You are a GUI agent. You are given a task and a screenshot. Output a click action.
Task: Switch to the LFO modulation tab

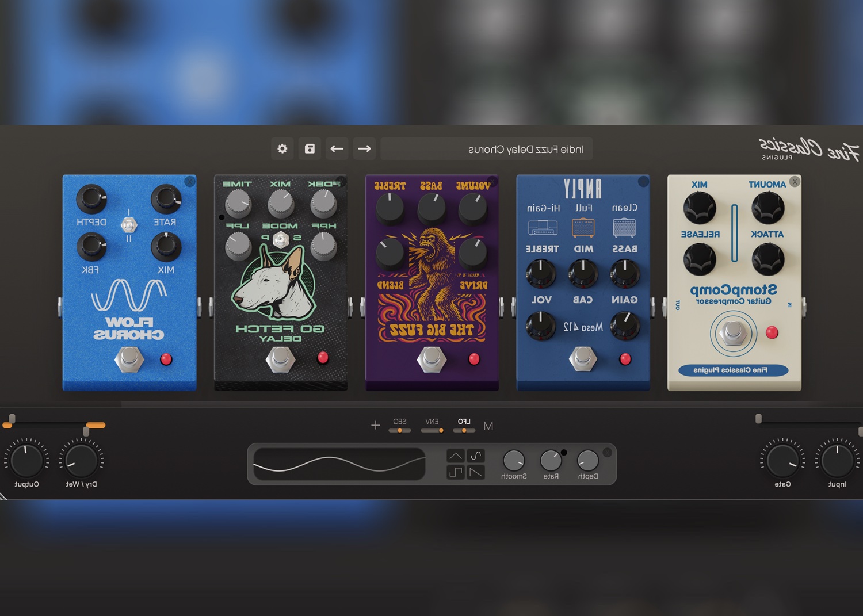[464, 424]
